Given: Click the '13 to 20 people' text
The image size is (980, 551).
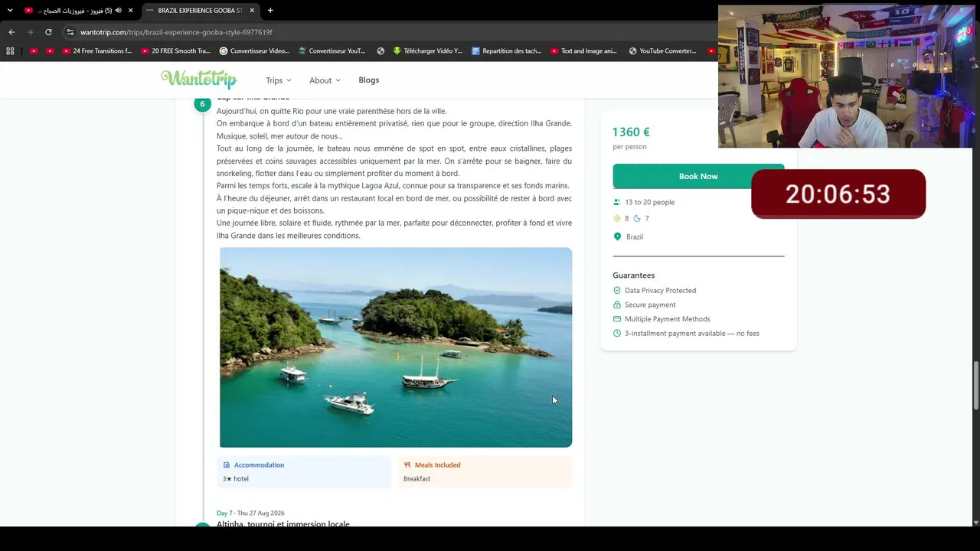Looking at the screenshot, I should point(650,203).
